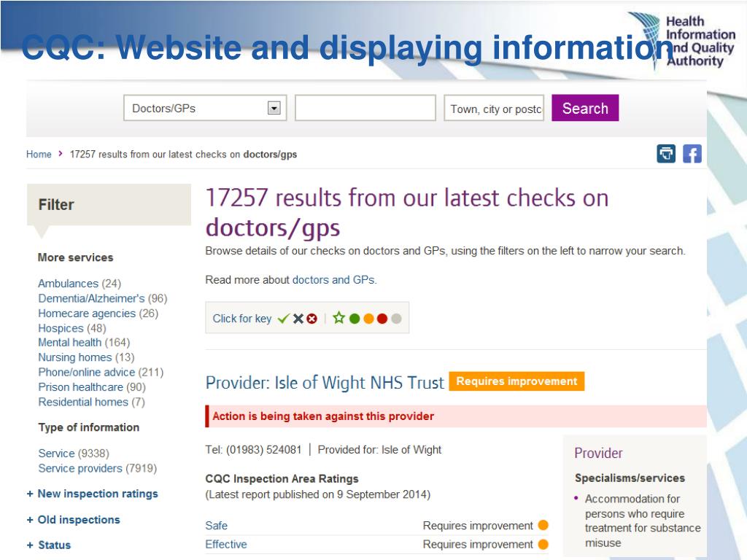The image size is (747, 560).
Task: Go to Home via the breadcrumb
Action: (39, 155)
